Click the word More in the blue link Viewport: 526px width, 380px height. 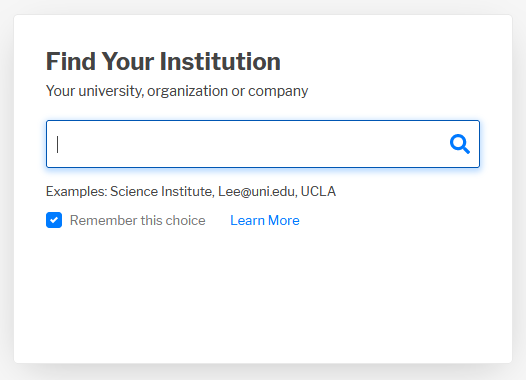point(284,220)
